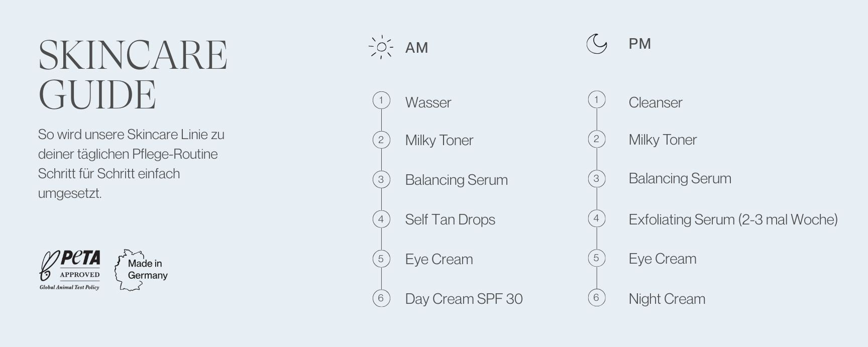Click Exfoliating Serum (2-3 mal Woche) text

pos(733,219)
